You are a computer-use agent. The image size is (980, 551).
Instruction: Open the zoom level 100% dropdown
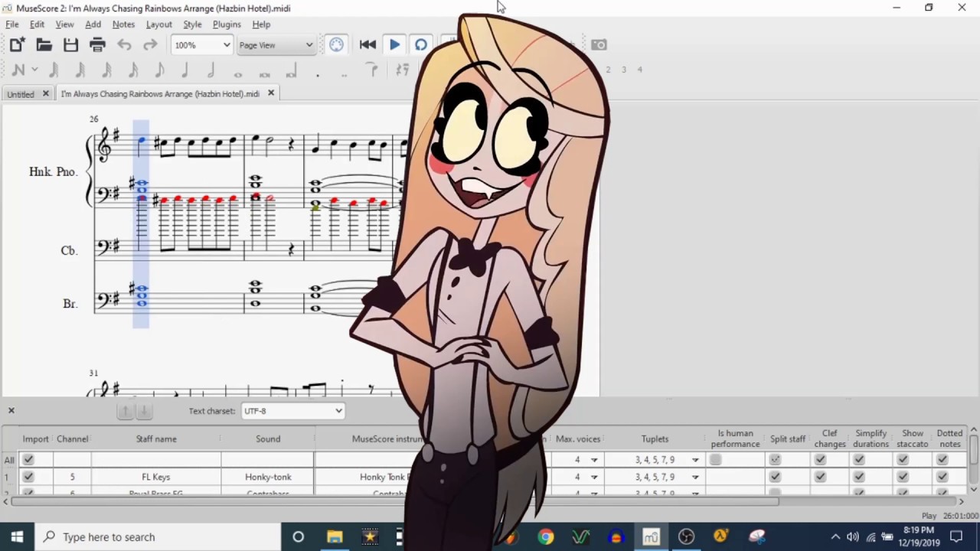coord(201,45)
